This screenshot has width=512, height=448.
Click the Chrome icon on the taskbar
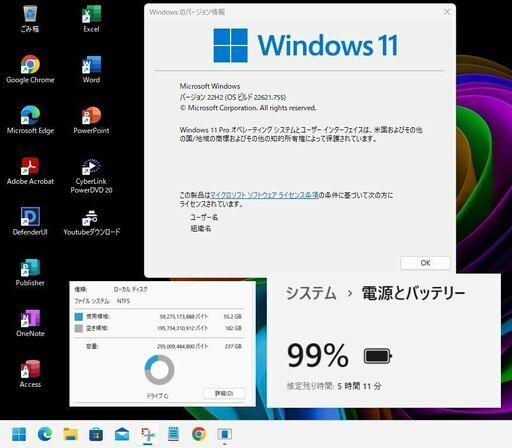point(199,434)
